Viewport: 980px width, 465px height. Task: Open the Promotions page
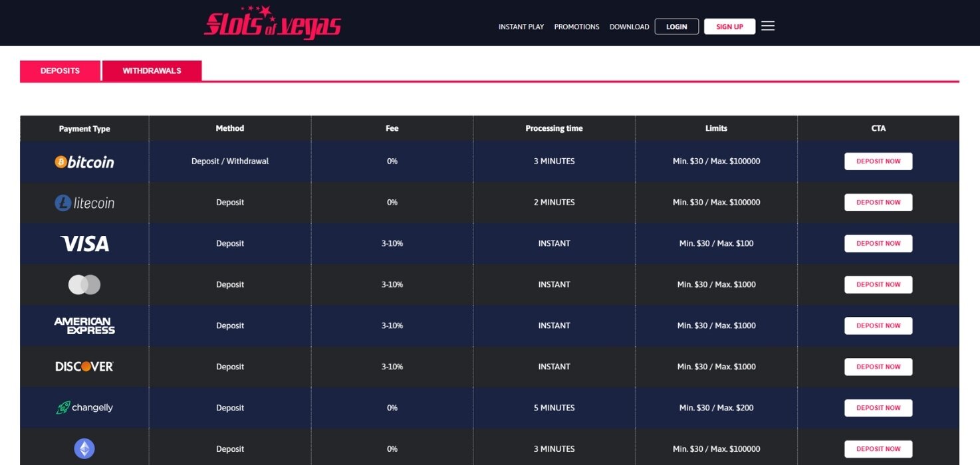(576, 27)
